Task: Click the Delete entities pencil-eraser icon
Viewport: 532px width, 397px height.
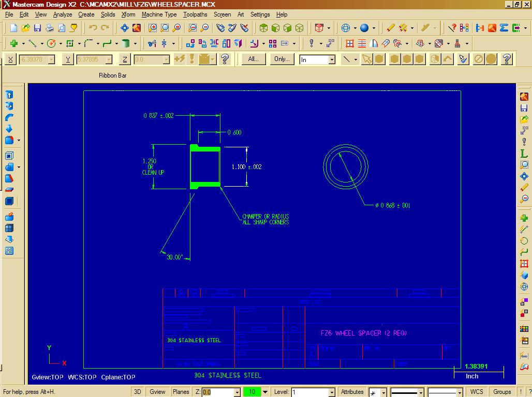Action: click(391, 28)
